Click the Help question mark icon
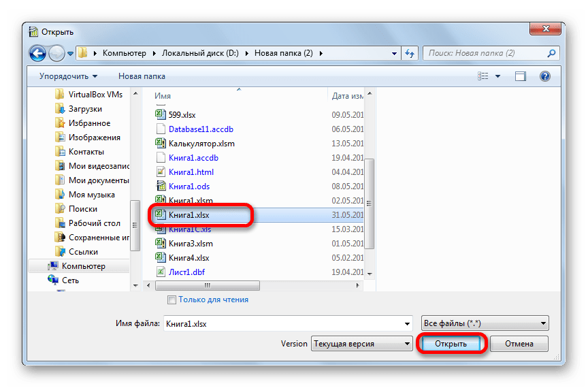 (544, 76)
